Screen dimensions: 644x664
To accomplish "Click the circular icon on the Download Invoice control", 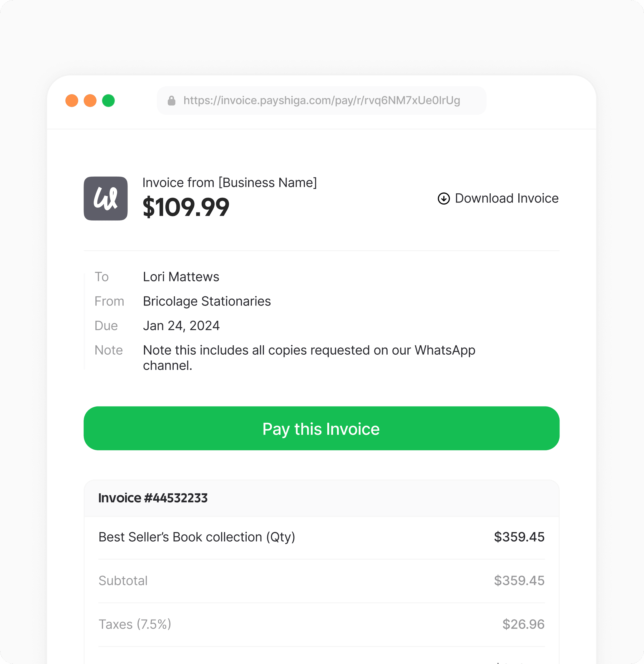I will 444,199.
